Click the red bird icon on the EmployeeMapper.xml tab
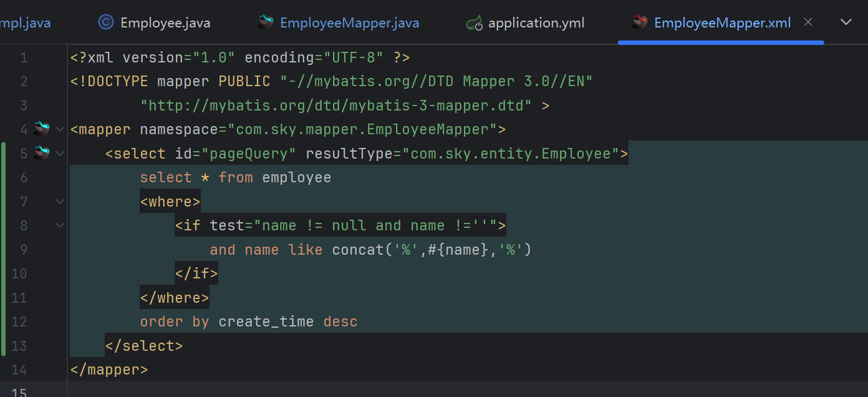Image resolution: width=868 pixels, height=397 pixels. 639,23
